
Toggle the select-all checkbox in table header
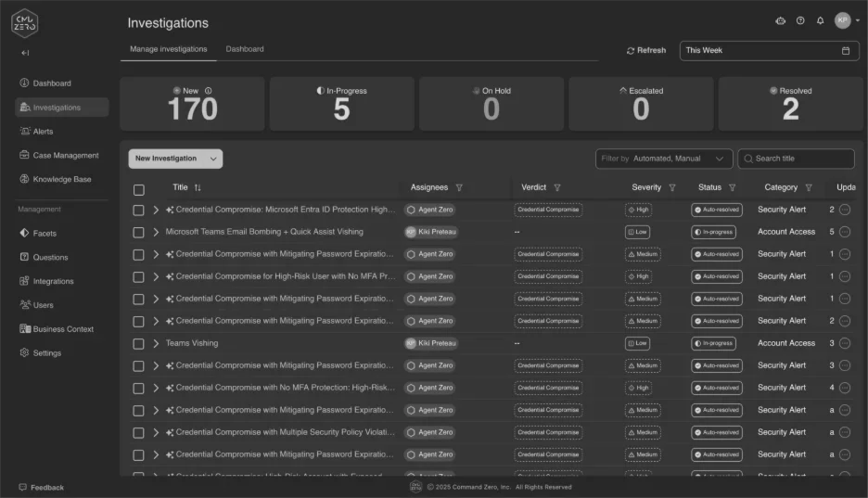tap(138, 190)
